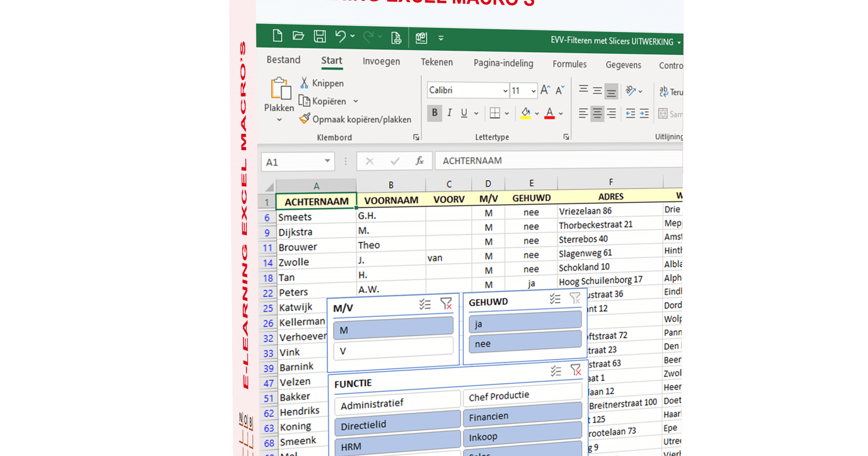
Task: Open the Calibri font dropdown
Action: tap(505, 90)
